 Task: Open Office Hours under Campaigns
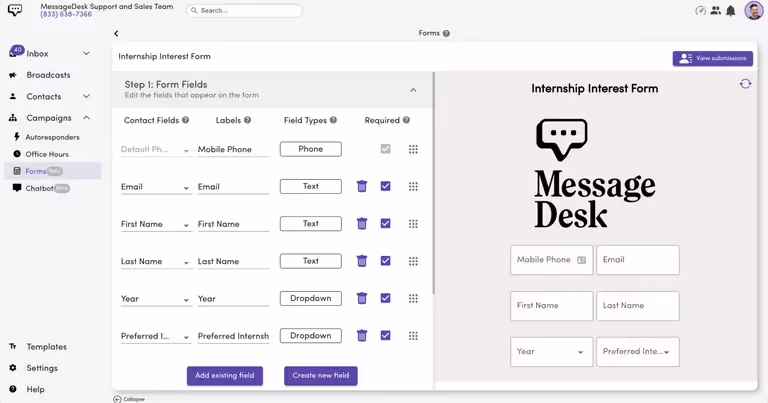coord(47,154)
